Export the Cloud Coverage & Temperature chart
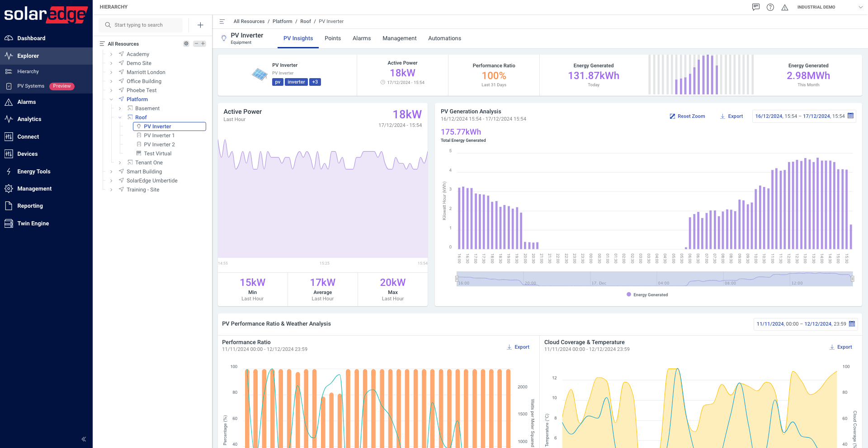 click(840, 347)
